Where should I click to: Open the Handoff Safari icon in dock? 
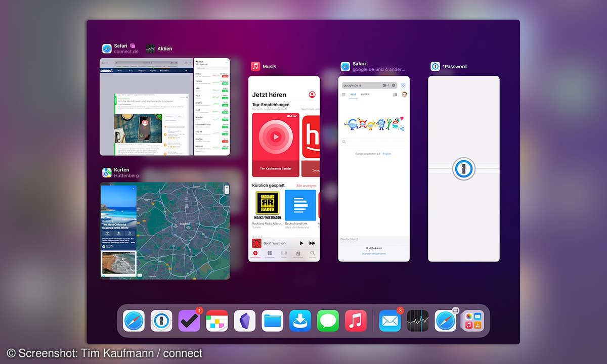pos(446,321)
